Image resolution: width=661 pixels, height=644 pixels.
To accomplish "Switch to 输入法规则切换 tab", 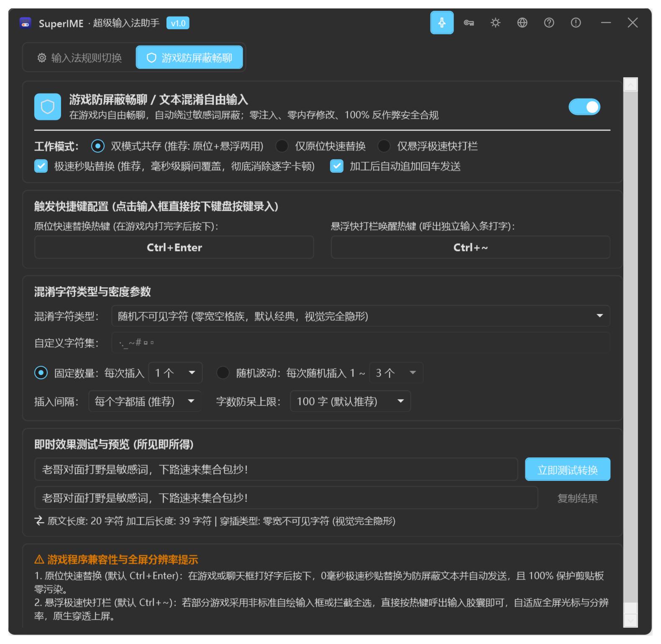I will (79, 58).
